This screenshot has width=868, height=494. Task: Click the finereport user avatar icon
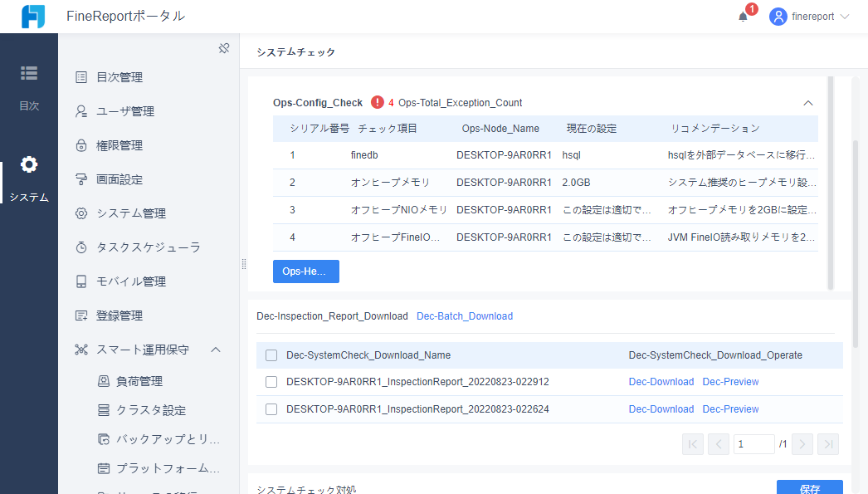coord(778,17)
